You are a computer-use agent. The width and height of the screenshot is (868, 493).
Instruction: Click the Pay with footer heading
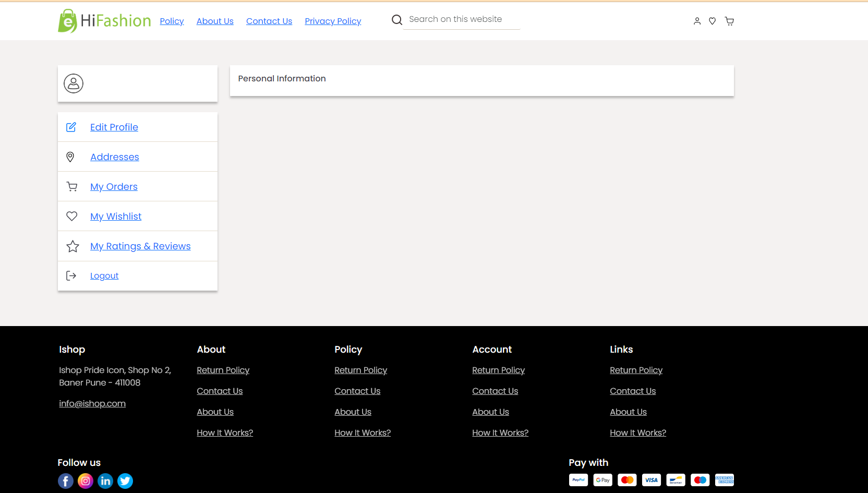[x=588, y=462]
